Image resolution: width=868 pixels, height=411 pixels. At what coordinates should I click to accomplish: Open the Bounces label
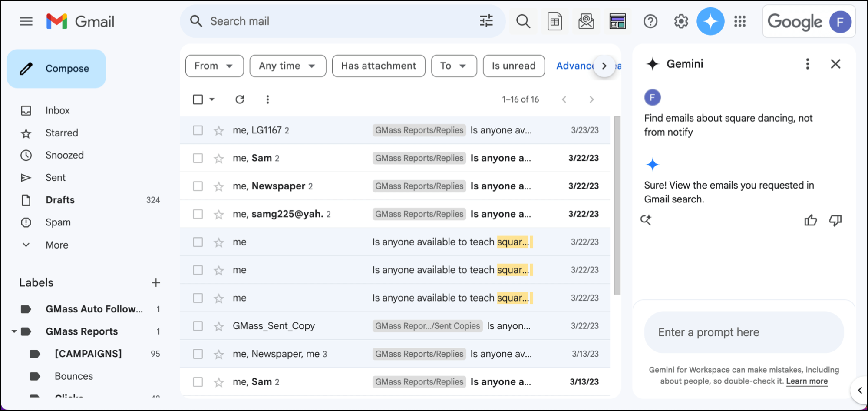[74, 376]
